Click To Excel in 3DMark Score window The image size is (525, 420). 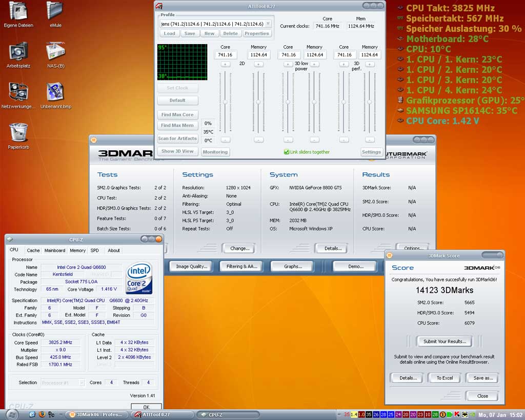pyautogui.click(x=445, y=378)
